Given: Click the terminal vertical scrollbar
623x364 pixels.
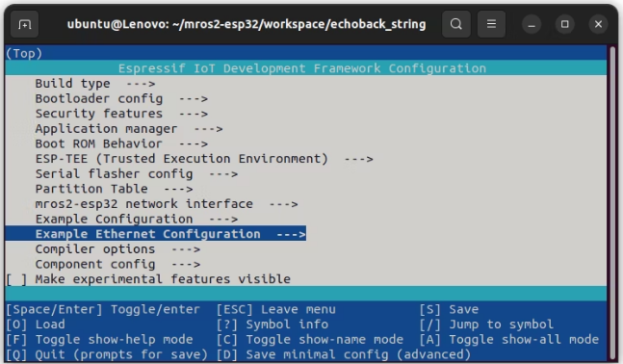Looking at the screenshot, I should click(611, 202).
